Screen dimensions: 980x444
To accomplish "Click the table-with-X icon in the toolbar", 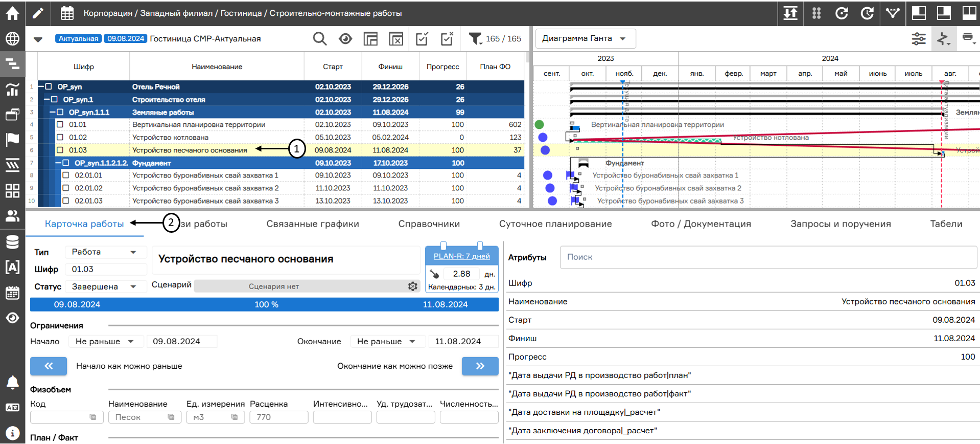I will pos(396,39).
